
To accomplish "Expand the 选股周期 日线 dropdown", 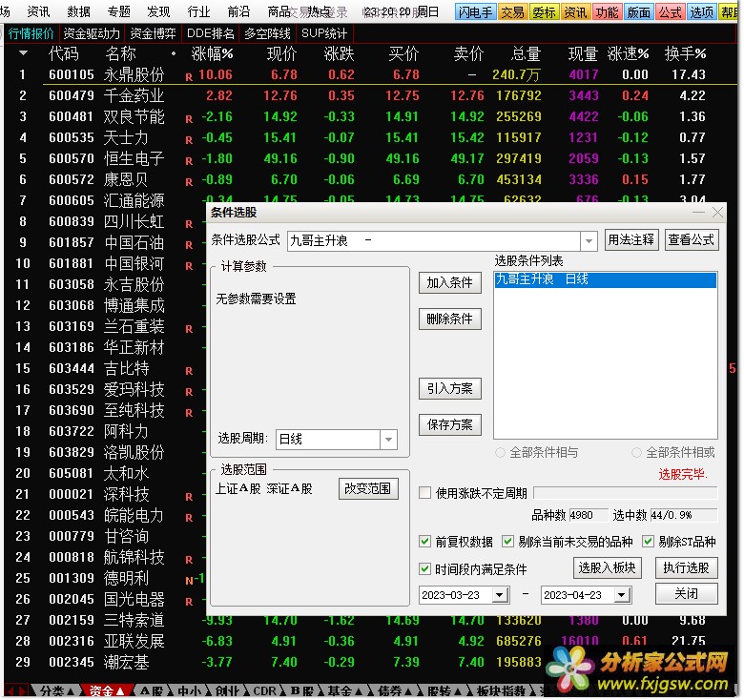I will point(388,439).
